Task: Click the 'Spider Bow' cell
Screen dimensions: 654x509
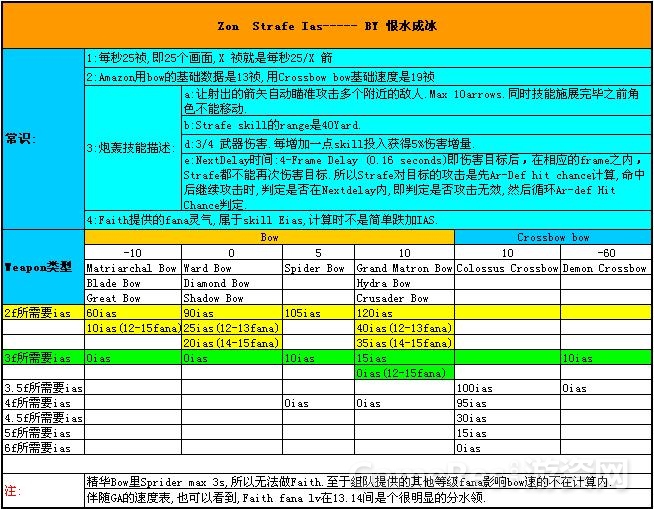Action: 318,268
